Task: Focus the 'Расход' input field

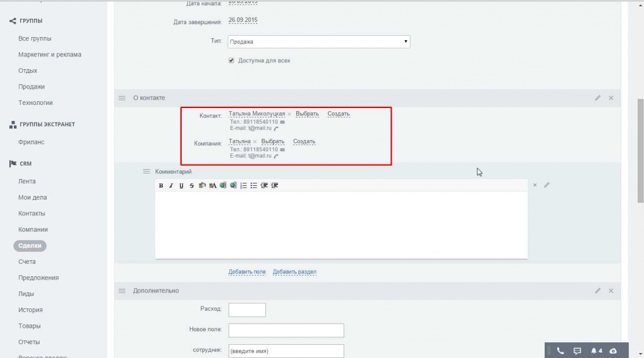Action: [247, 310]
